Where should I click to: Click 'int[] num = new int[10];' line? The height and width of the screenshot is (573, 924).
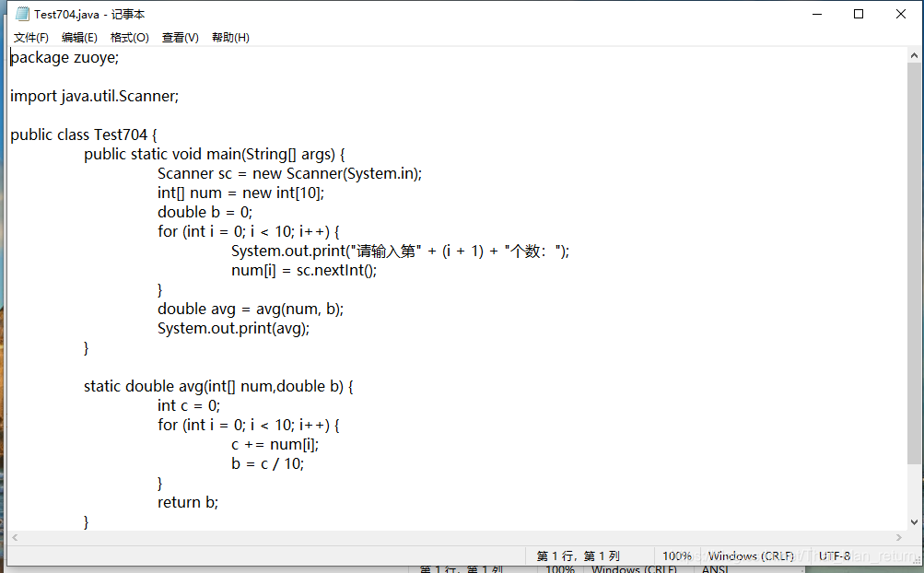pos(241,193)
